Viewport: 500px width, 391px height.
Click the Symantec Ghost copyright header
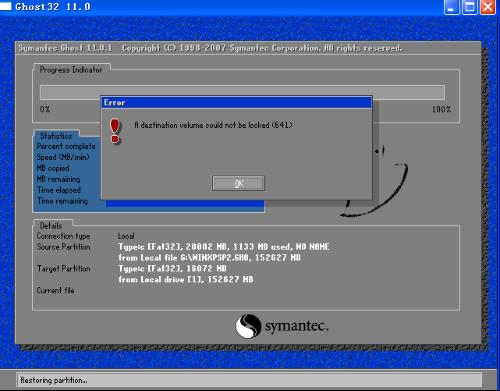210,48
